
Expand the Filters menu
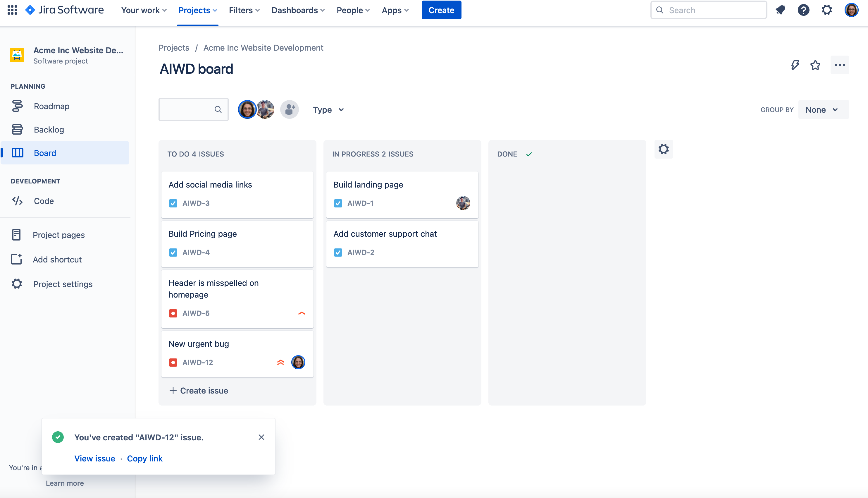point(244,10)
